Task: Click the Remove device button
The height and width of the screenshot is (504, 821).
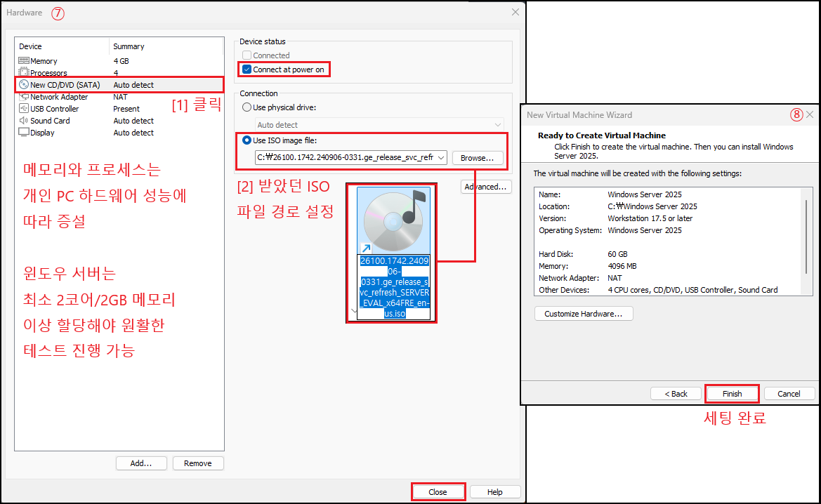Action: point(198,463)
